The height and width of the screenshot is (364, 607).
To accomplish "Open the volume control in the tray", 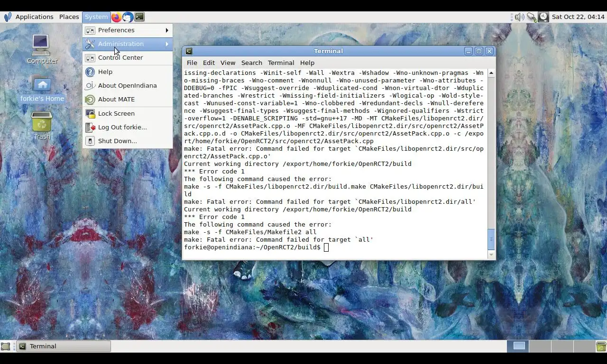I will pyautogui.click(x=519, y=17).
